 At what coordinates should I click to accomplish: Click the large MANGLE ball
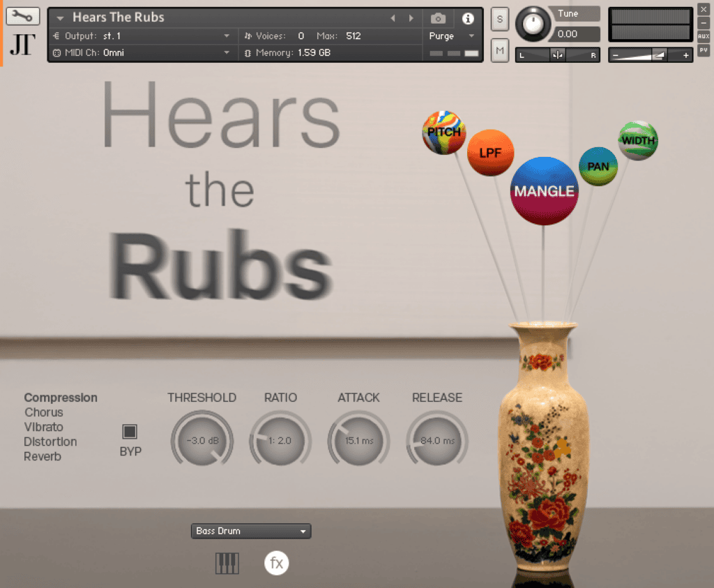point(544,191)
